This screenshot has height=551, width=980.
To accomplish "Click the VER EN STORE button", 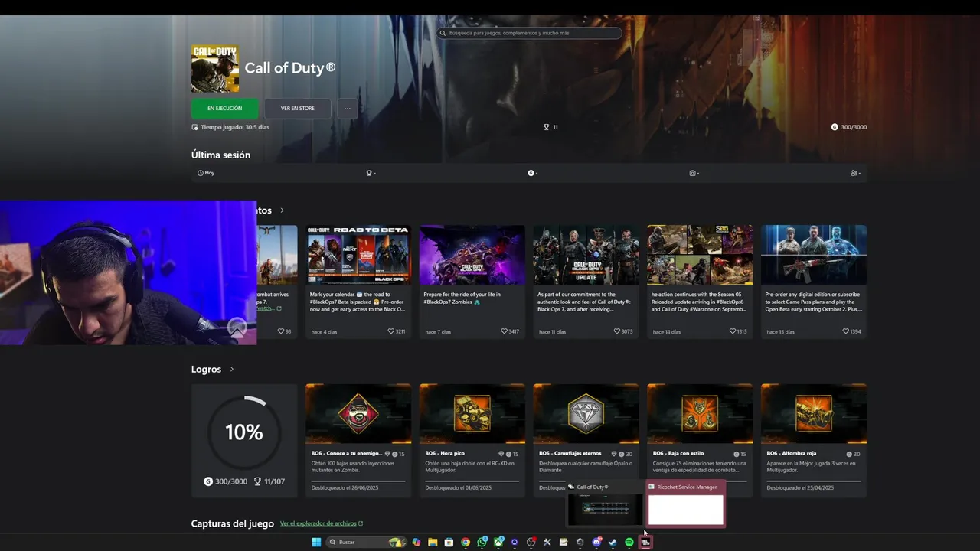I will pos(298,109).
